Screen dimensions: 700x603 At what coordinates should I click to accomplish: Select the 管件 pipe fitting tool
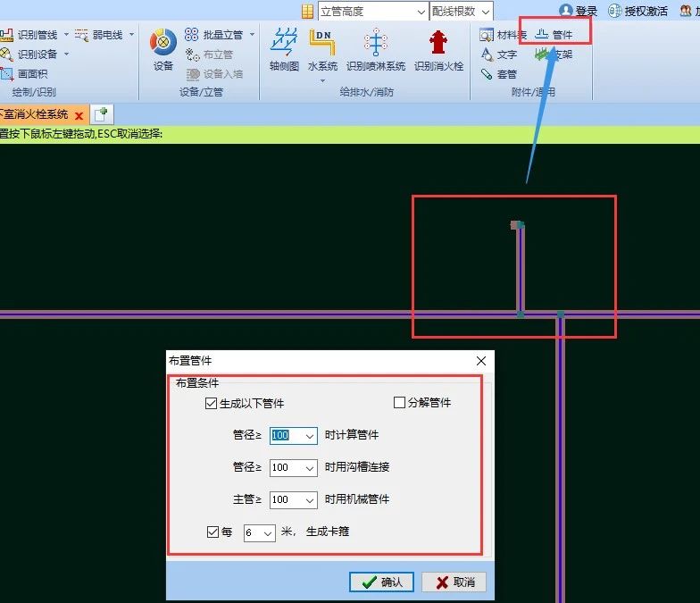click(554, 35)
